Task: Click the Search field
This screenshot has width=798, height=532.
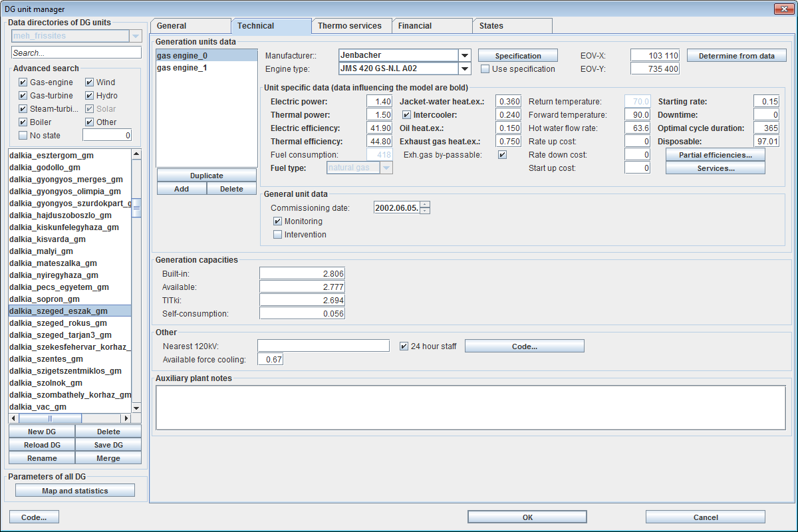Action: 76,53
